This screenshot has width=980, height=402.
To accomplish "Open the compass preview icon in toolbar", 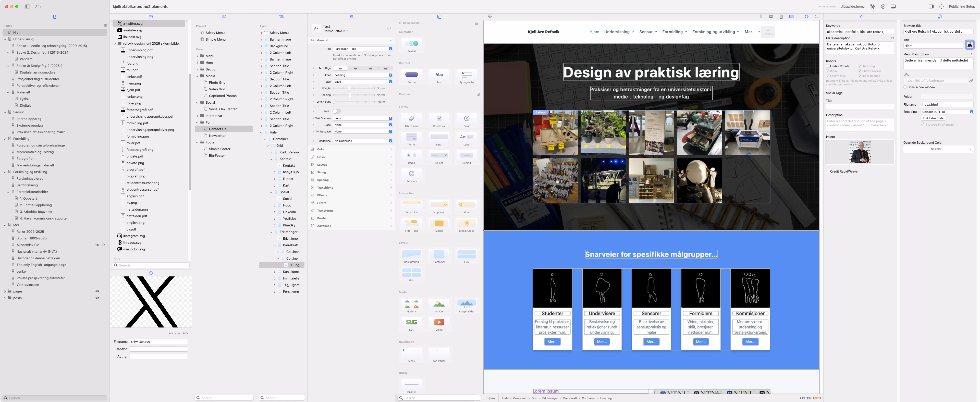I will pos(883,6).
